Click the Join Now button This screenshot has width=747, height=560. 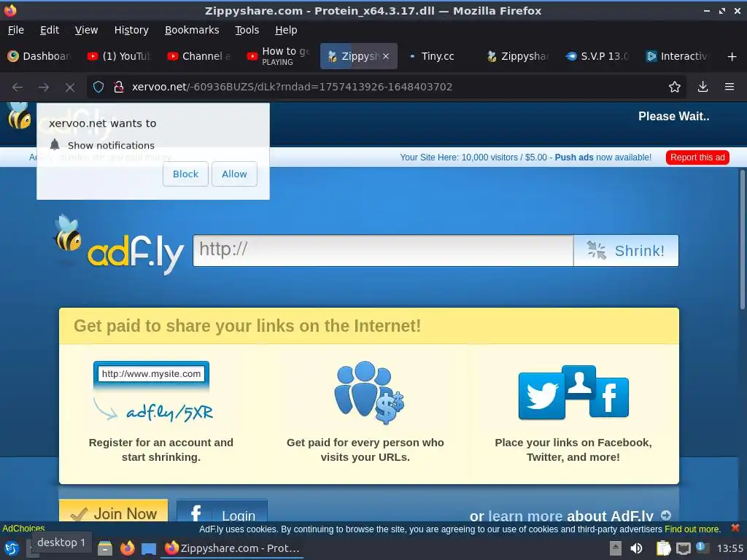click(113, 511)
